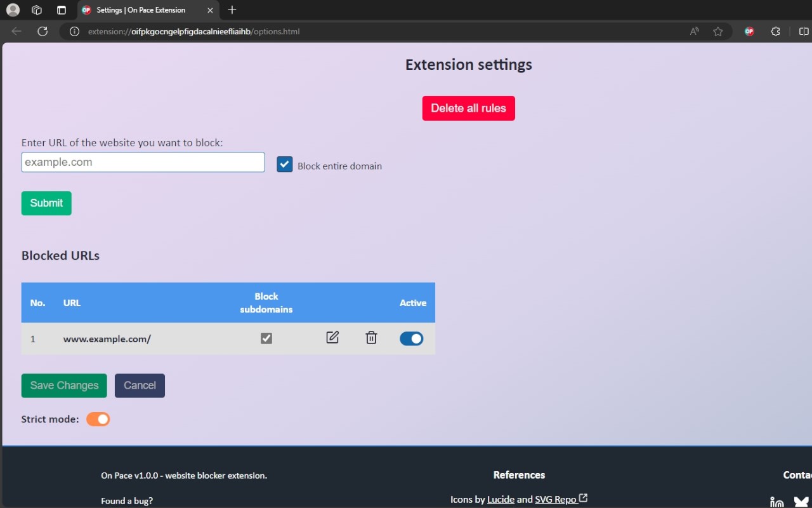
Task: Go back with the browser back arrow
Action: click(x=16, y=31)
